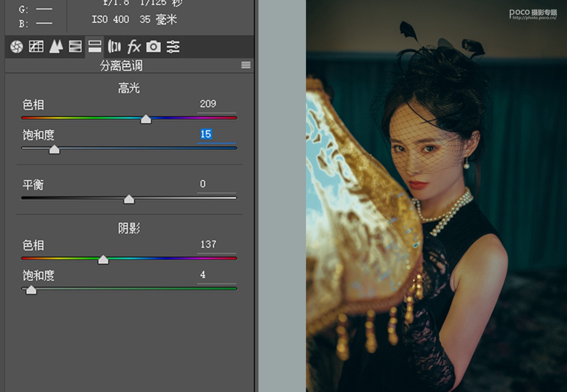
Task: Click the highlighted saturation value field 15
Action: [206, 134]
